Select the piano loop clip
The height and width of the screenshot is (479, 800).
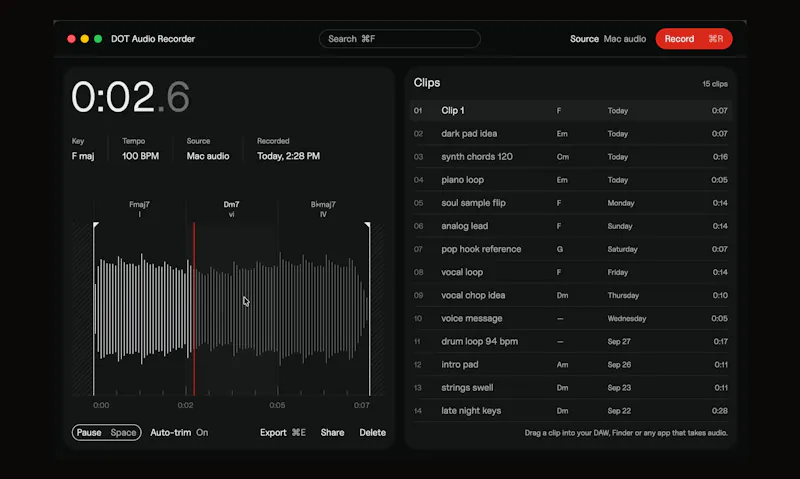tap(570, 180)
